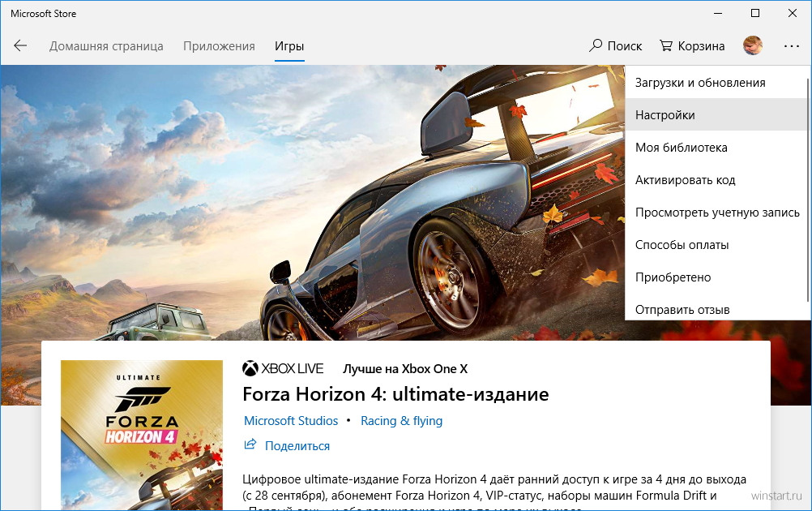
Task: Click the share icon beside Поделиться
Action: pos(250,444)
